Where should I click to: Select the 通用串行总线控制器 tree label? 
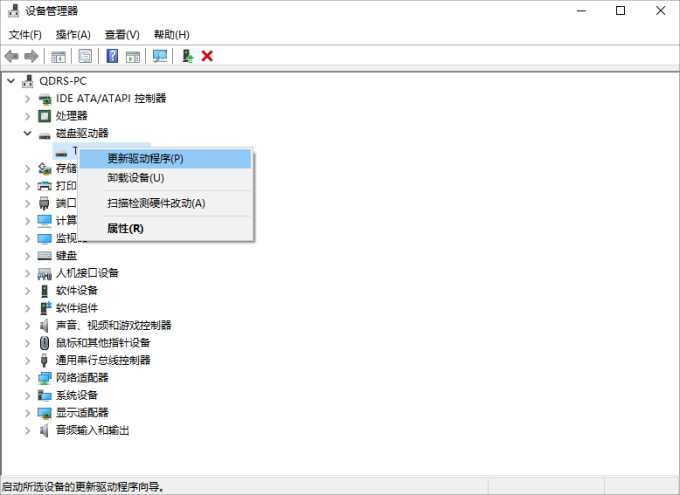[103, 360]
